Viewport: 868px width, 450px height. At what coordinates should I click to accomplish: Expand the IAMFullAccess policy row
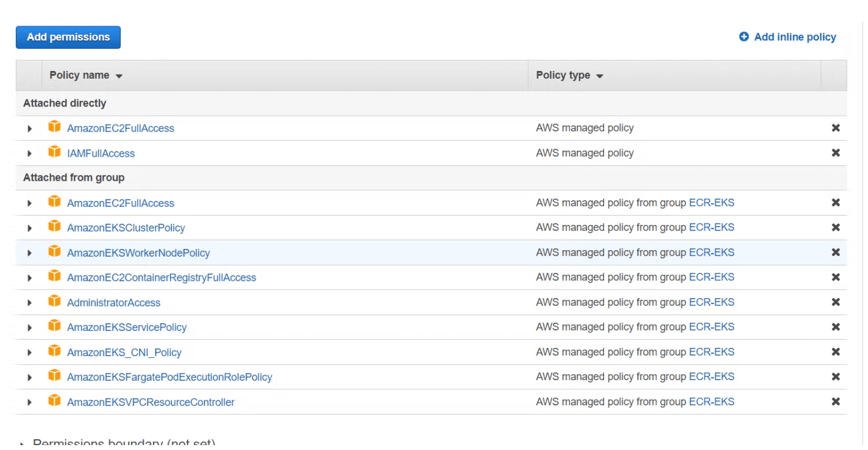[30, 154]
